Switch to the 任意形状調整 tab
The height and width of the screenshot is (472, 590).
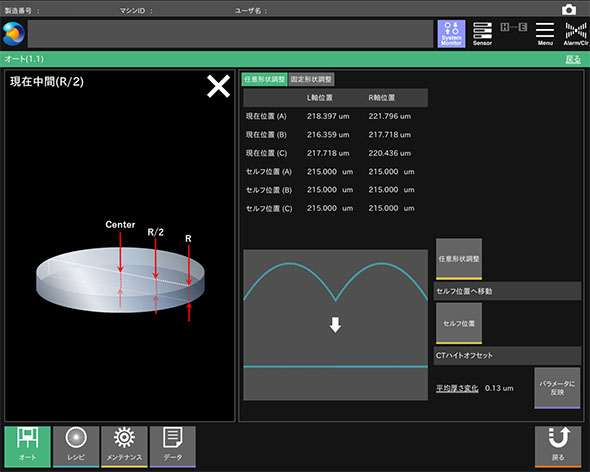tap(264, 79)
